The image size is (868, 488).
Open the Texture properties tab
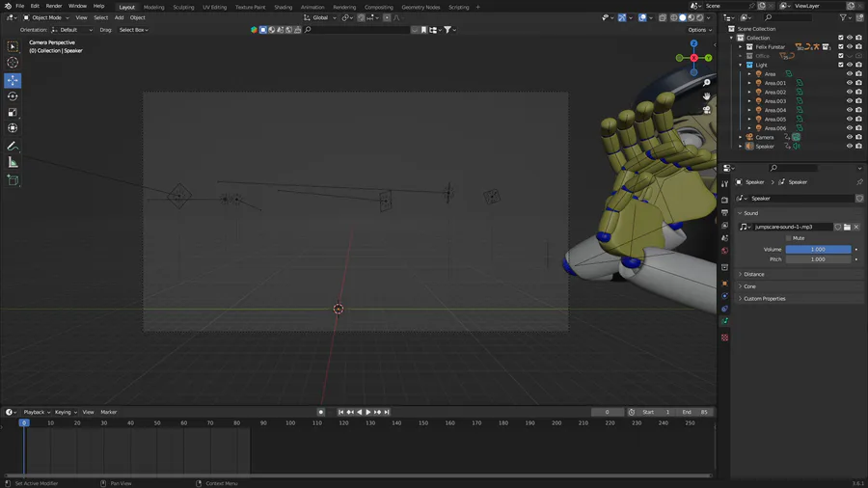point(724,338)
